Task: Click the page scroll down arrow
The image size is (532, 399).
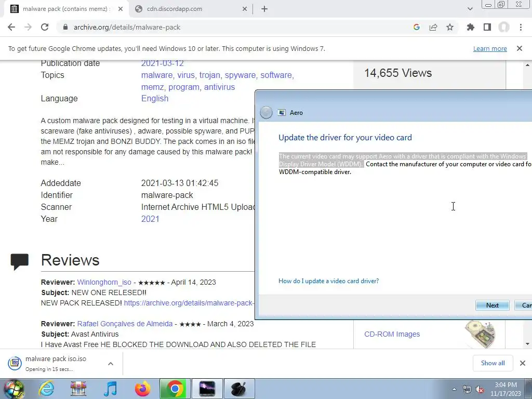Action: (x=527, y=344)
